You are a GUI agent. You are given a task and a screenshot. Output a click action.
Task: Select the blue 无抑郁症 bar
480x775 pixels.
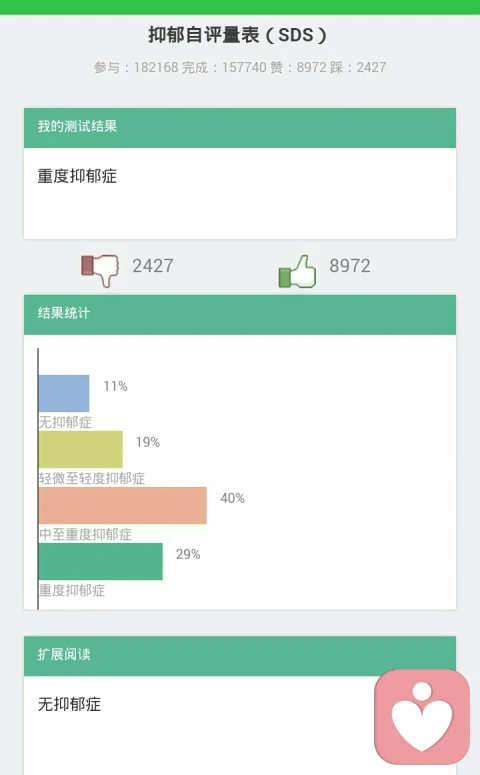point(64,393)
